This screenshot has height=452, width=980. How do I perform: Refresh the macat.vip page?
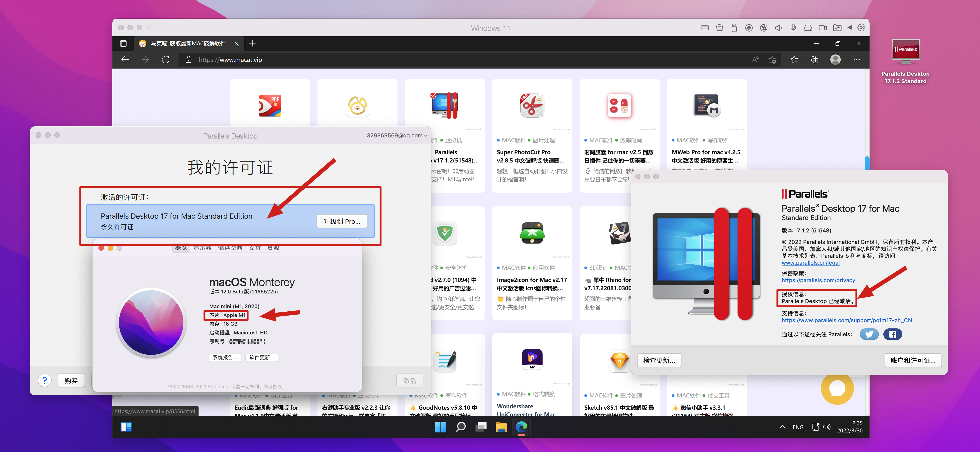coord(165,60)
